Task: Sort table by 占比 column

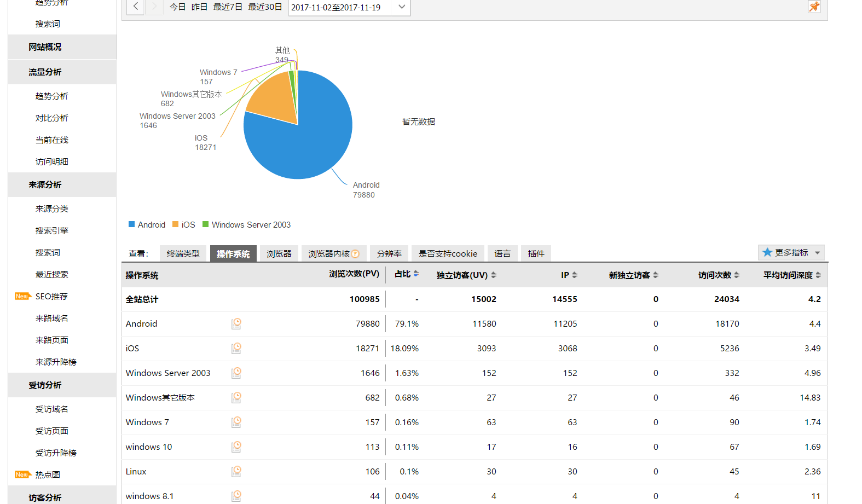Action: pos(407,274)
